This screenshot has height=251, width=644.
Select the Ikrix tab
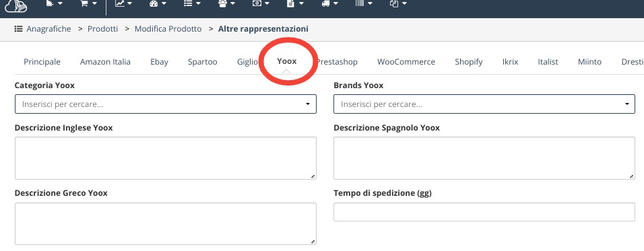pyautogui.click(x=510, y=62)
